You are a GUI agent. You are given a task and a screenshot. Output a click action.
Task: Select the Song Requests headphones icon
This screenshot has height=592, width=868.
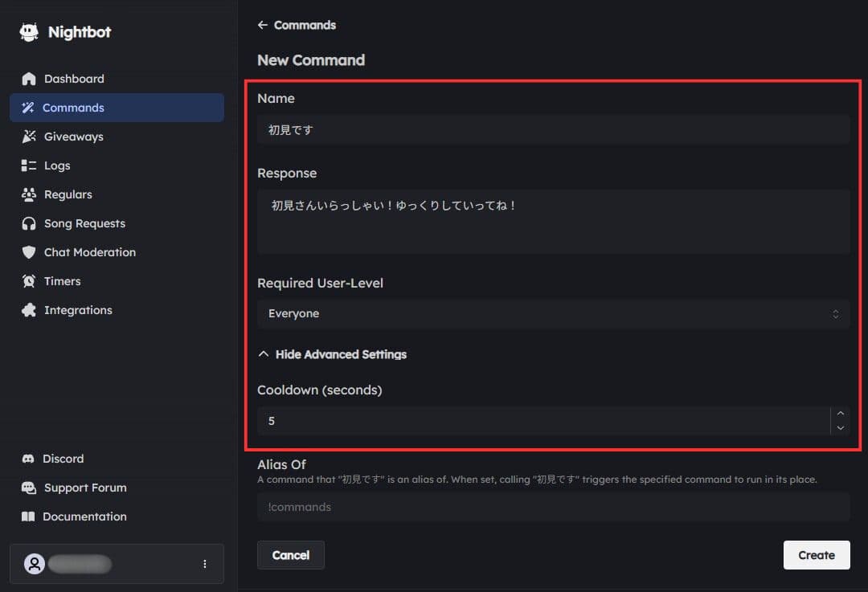click(x=29, y=223)
